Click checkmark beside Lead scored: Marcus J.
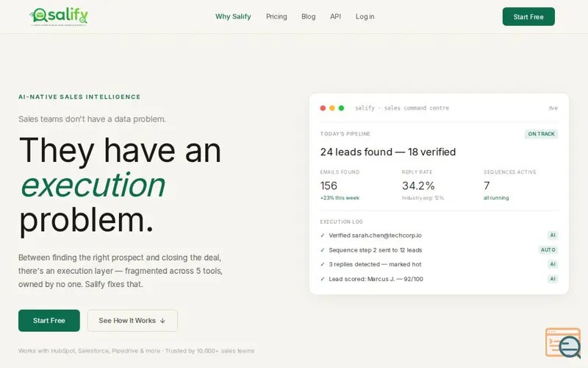The image size is (588, 368). coord(323,279)
